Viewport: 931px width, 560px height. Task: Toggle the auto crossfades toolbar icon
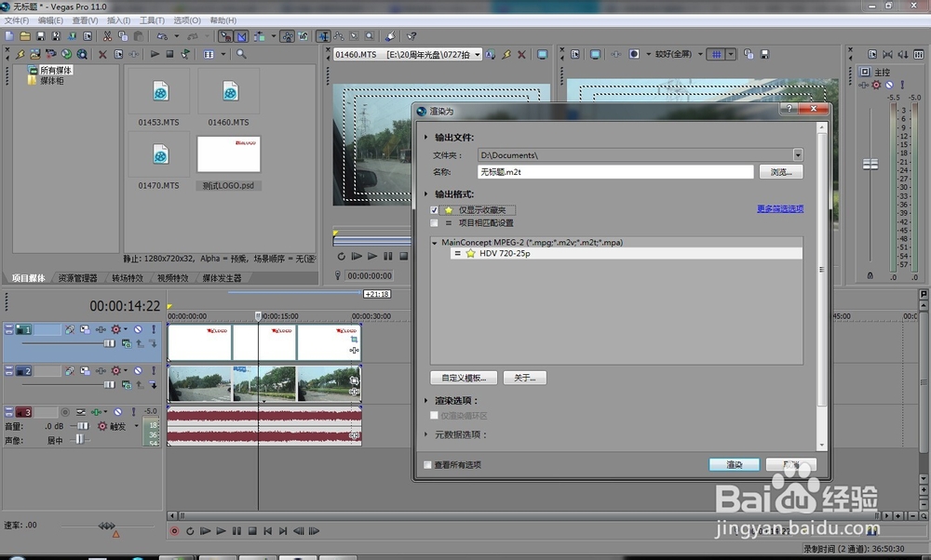pos(242,36)
